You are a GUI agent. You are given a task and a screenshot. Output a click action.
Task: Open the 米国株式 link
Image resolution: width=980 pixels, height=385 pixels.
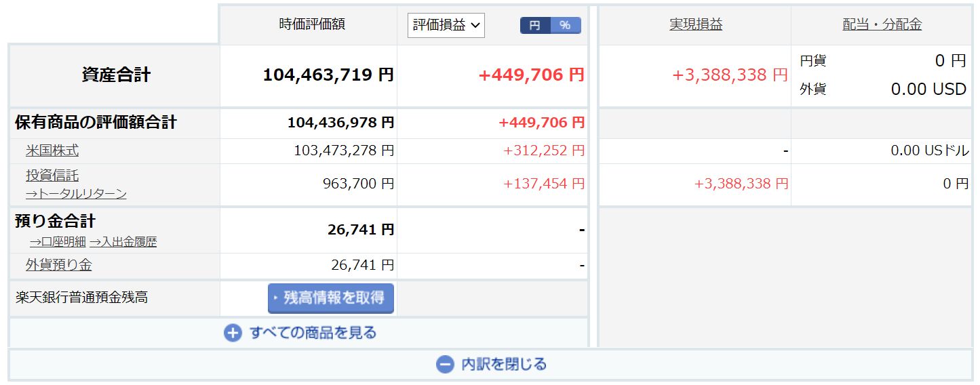pyautogui.click(x=52, y=150)
